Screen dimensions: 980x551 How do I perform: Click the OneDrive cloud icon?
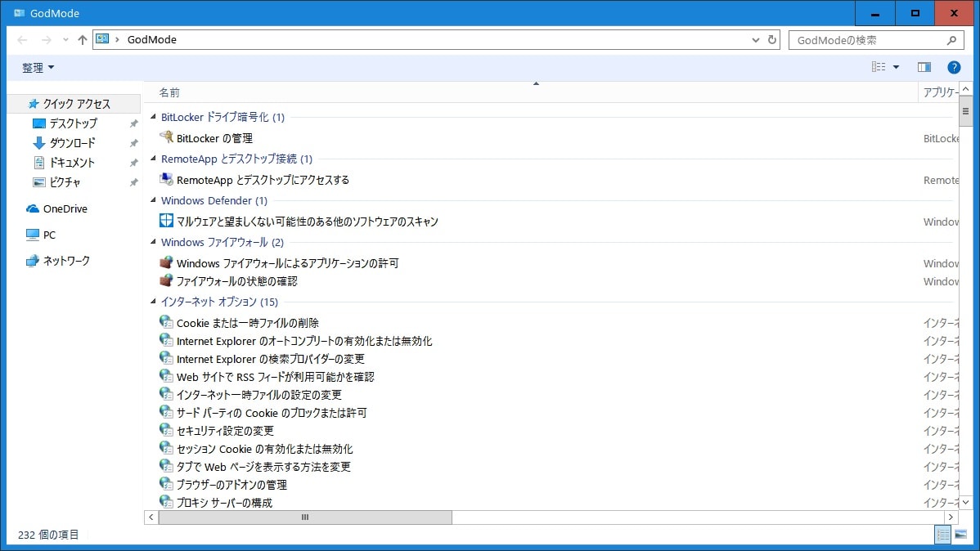tap(33, 208)
